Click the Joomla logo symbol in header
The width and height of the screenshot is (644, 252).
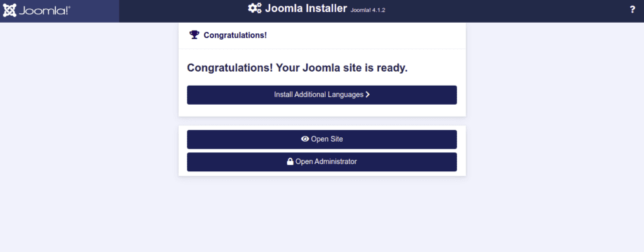click(x=11, y=11)
